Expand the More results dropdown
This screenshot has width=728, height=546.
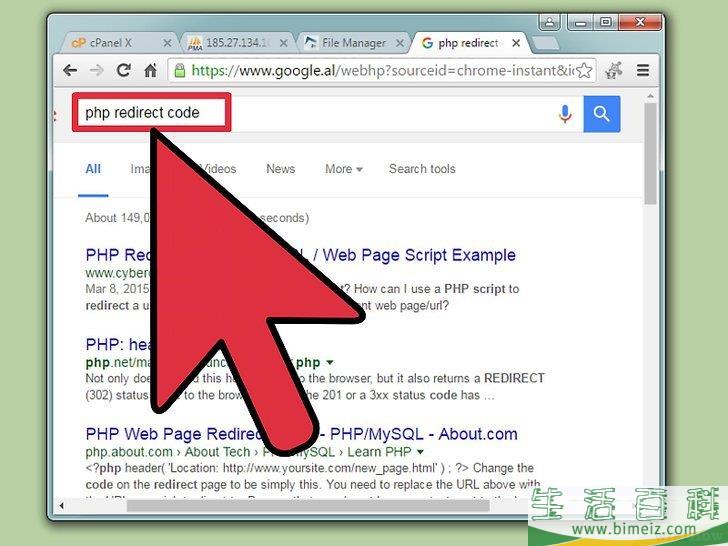[344, 169]
